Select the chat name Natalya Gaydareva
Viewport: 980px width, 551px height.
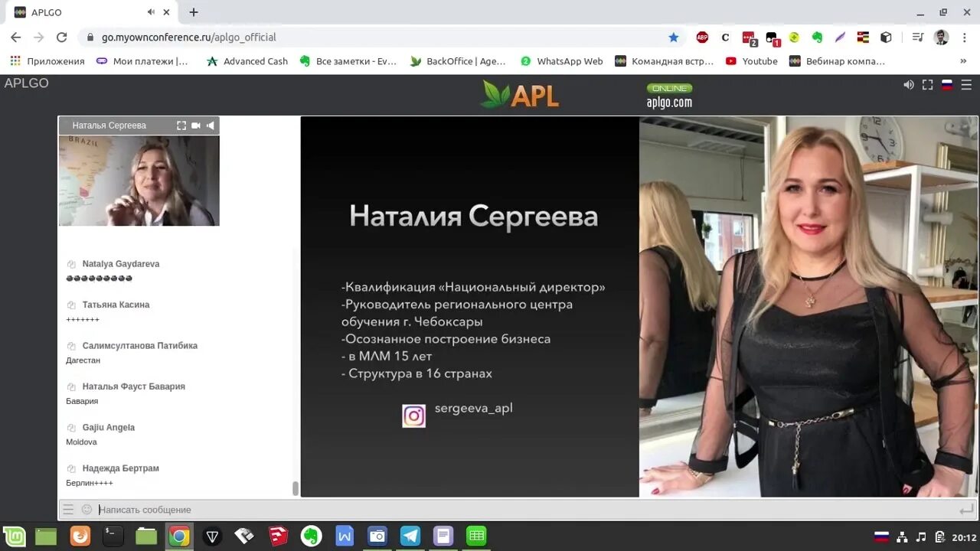click(121, 264)
